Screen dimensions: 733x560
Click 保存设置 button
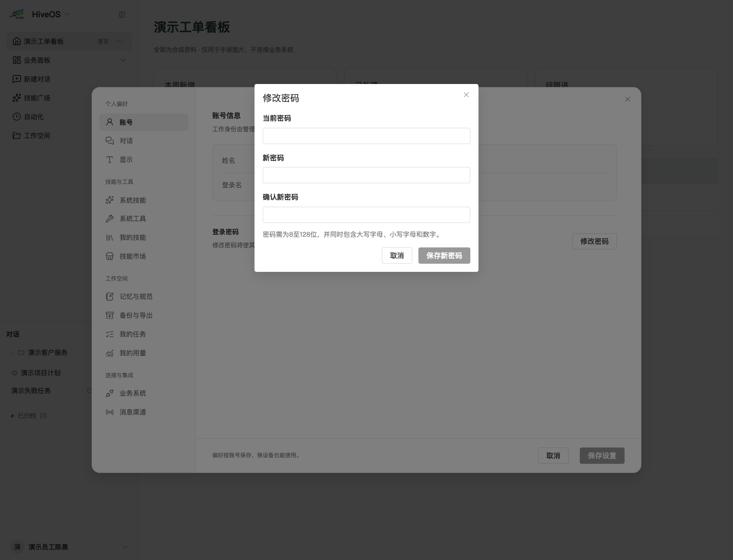(x=602, y=456)
